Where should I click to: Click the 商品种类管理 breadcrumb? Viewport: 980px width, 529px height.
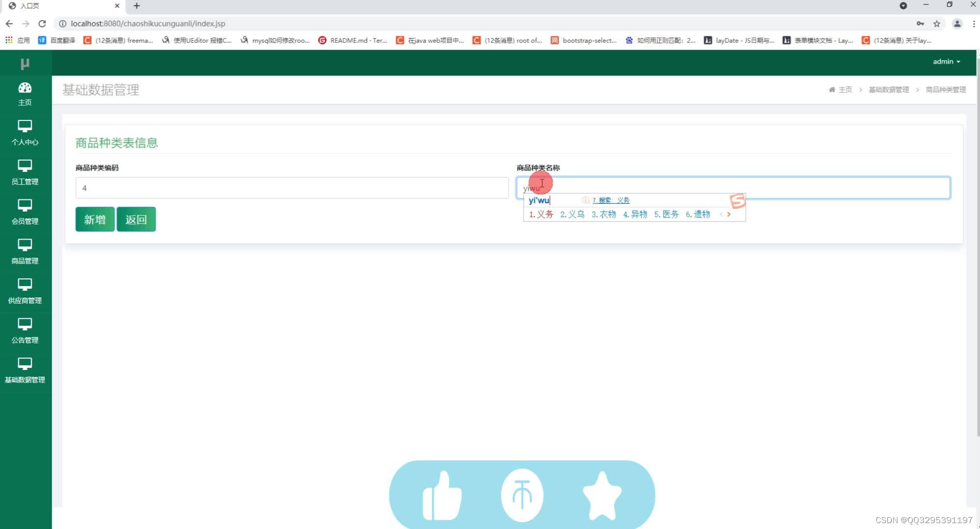(946, 90)
